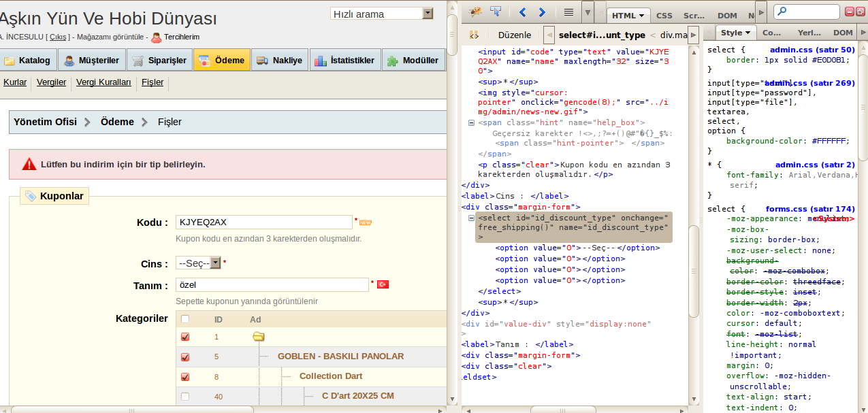The width and height of the screenshot is (868, 413).
Task: Open the Hızlı arama dropdown
Action: (381, 14)
